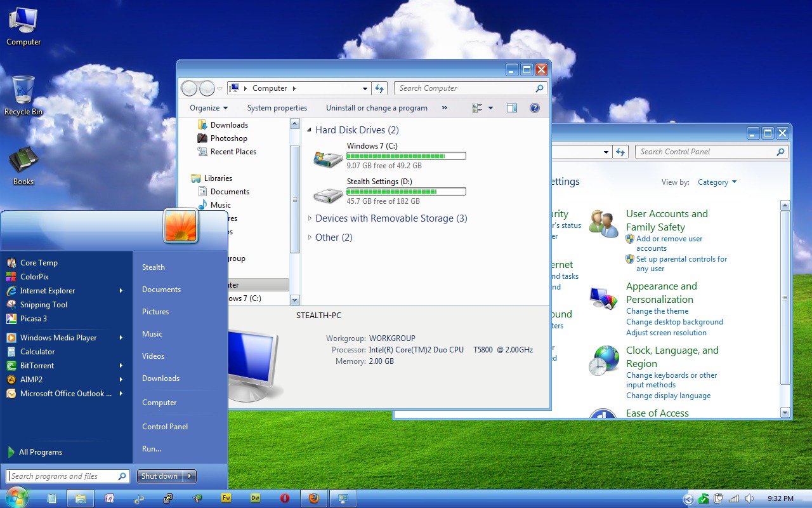Open Documents from Start menu
The height and width of the screenshot is (508, 812).
(x=162, y=290)
